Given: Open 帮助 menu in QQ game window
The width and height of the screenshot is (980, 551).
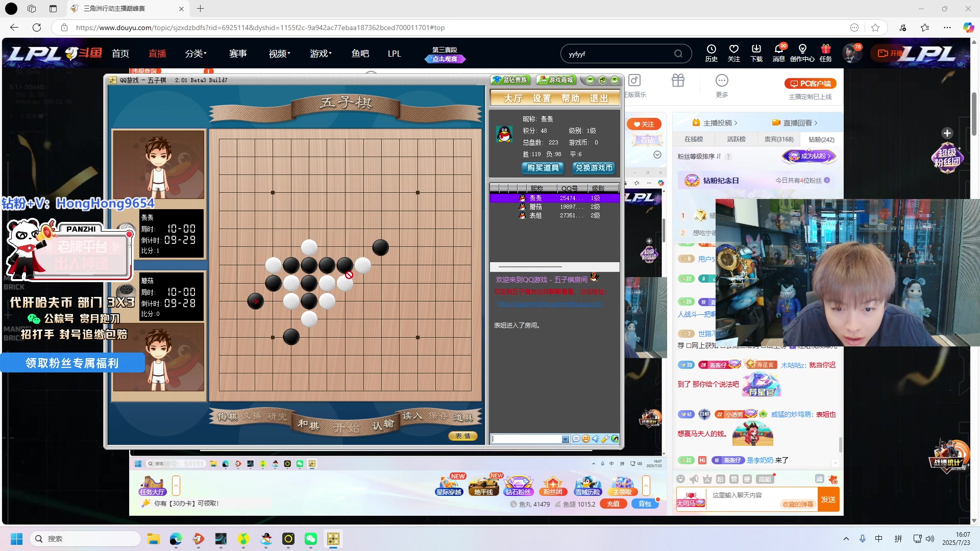Looking at the screenshot, I should coord(571,98).
